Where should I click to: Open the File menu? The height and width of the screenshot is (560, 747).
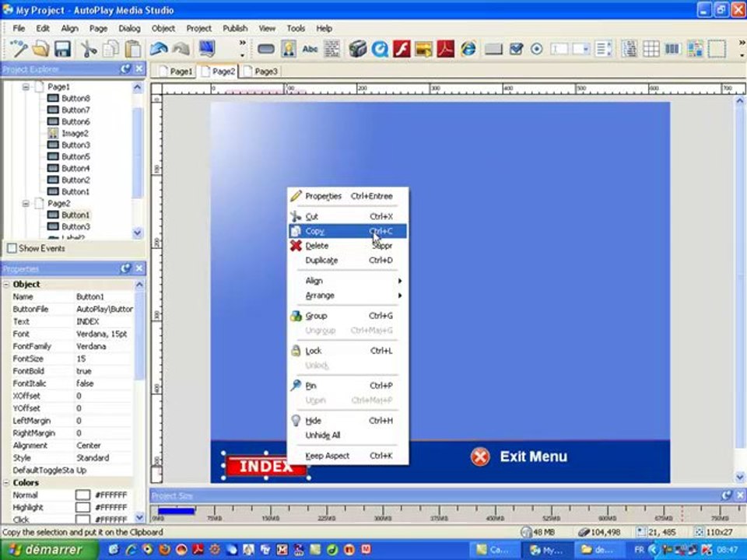(19, 29)
